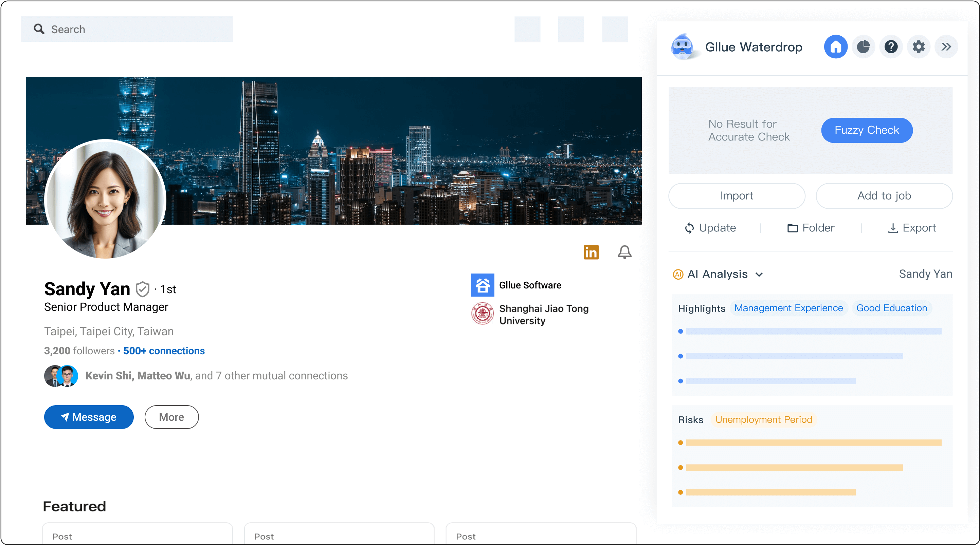Open the help question mark icon
Image resolution: width=980 pixels, height=545 pixels.
891,47
